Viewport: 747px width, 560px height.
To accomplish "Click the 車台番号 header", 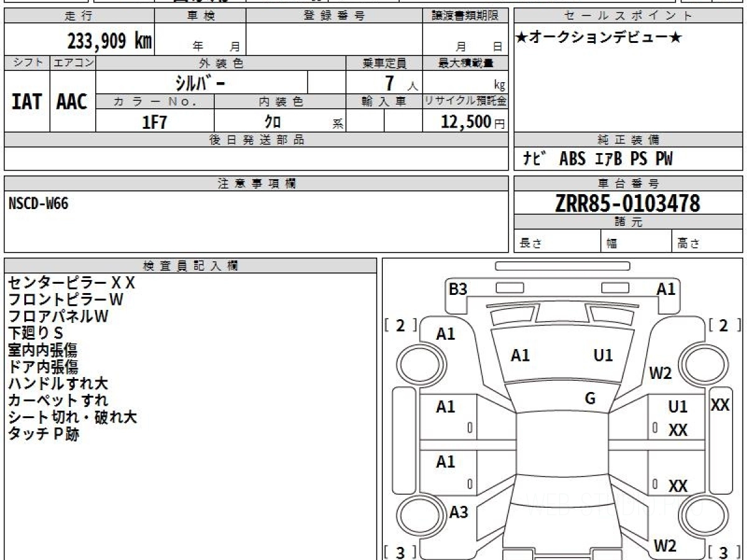I will point(628,184).
